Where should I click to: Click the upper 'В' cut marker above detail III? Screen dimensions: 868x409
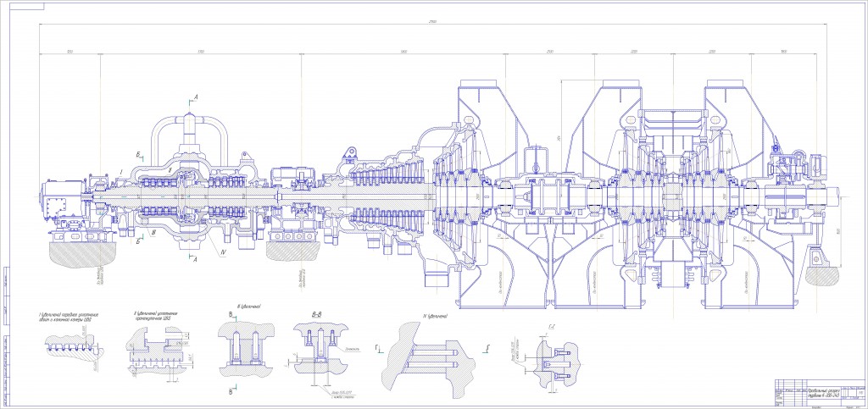(x=231, y=315)
